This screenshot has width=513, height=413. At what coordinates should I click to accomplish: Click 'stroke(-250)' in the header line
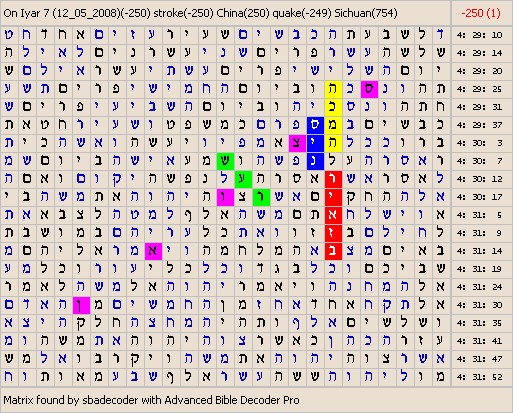click(x=183, y=13)
